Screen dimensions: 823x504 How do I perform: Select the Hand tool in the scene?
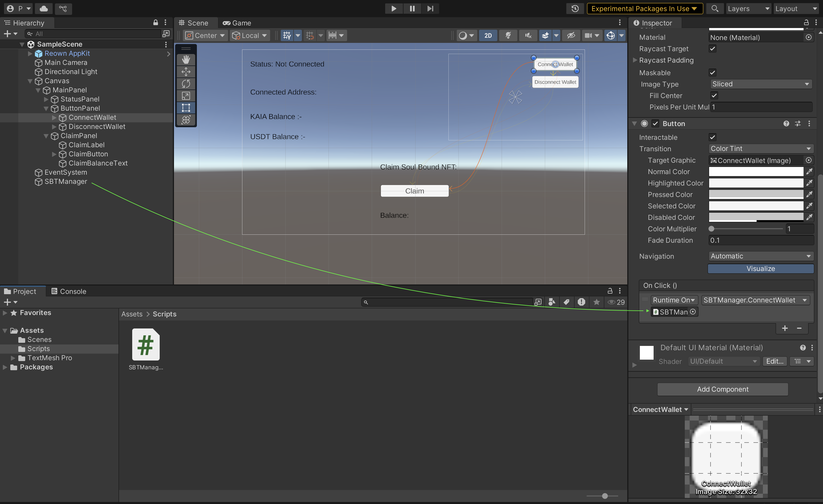[186, 59]
